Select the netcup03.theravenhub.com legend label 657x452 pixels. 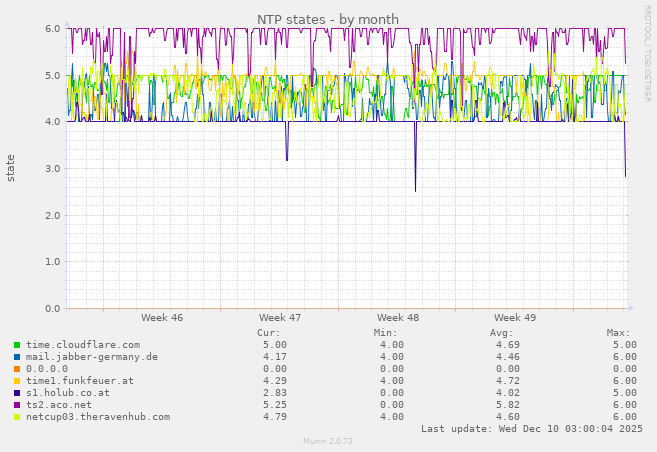[x=98, y=417]
